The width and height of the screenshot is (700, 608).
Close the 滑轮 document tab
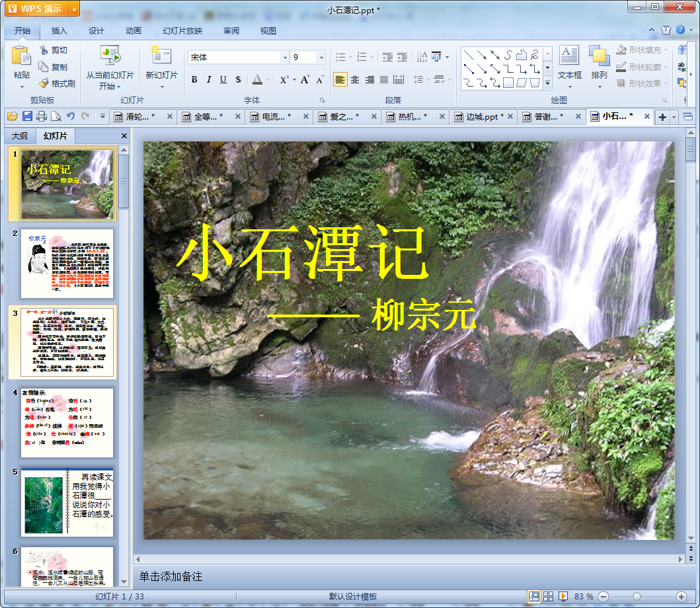click(x=170, y=116)
